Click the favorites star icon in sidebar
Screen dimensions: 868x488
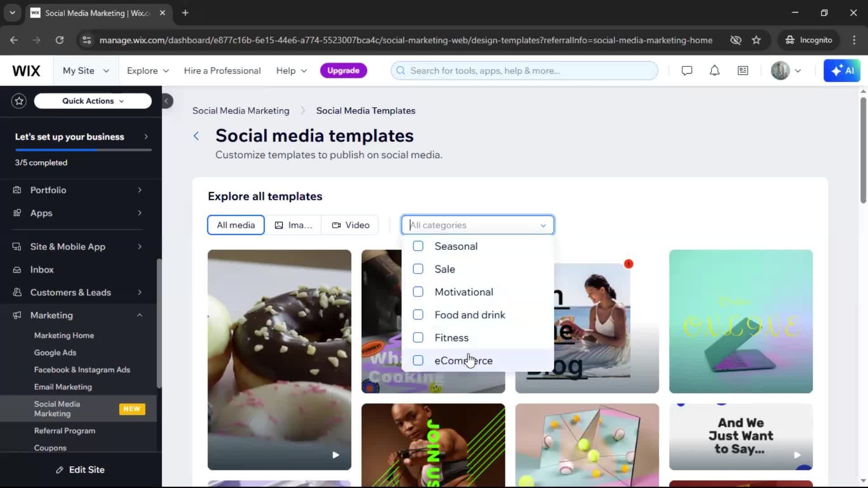click(19, 101)
